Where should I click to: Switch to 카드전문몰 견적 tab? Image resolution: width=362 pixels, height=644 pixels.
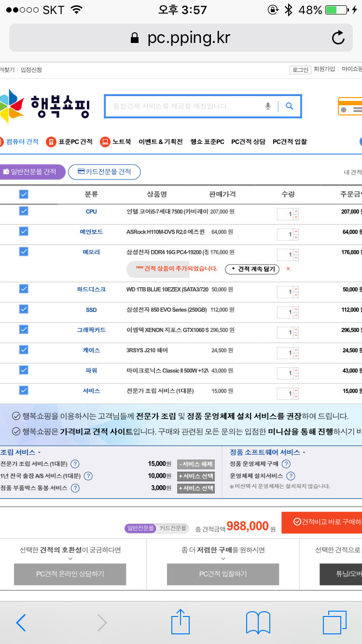tap(104, 172)
